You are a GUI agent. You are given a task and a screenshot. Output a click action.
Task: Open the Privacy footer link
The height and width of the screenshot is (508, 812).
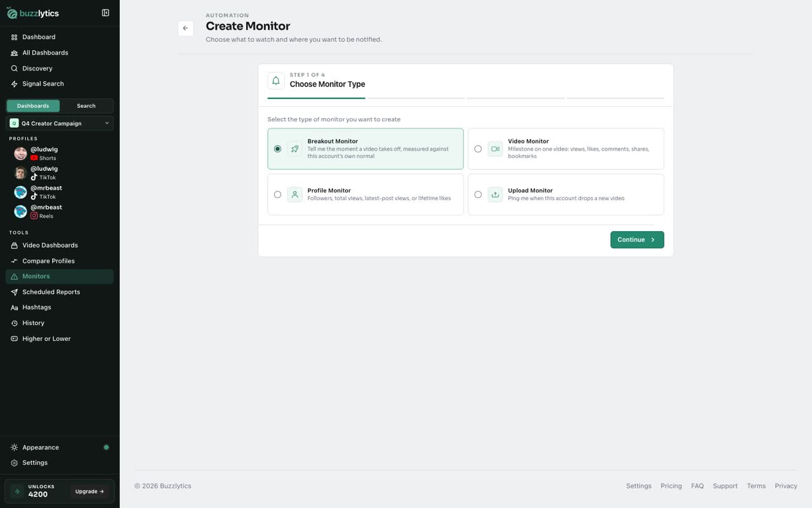[x=786, y=486]
